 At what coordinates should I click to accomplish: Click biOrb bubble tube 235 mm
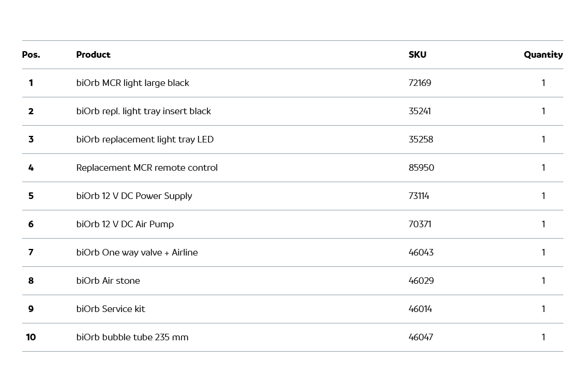132,337
